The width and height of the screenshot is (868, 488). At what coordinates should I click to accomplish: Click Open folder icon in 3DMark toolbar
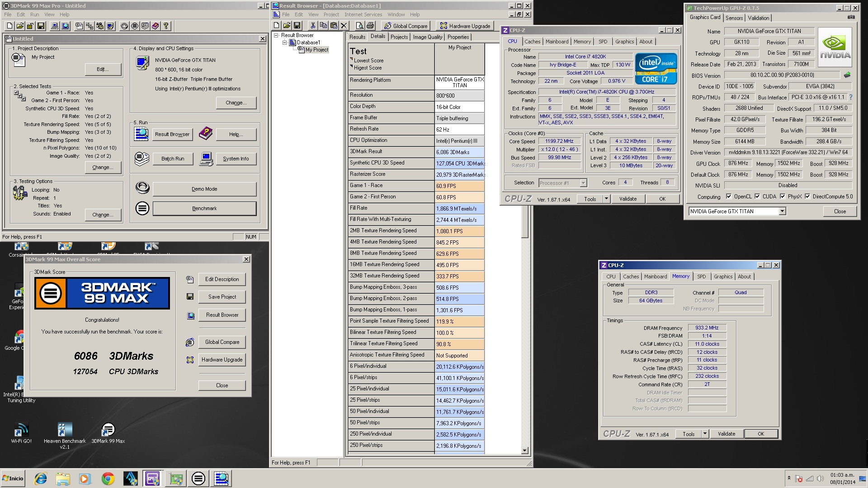click(20, 26)
